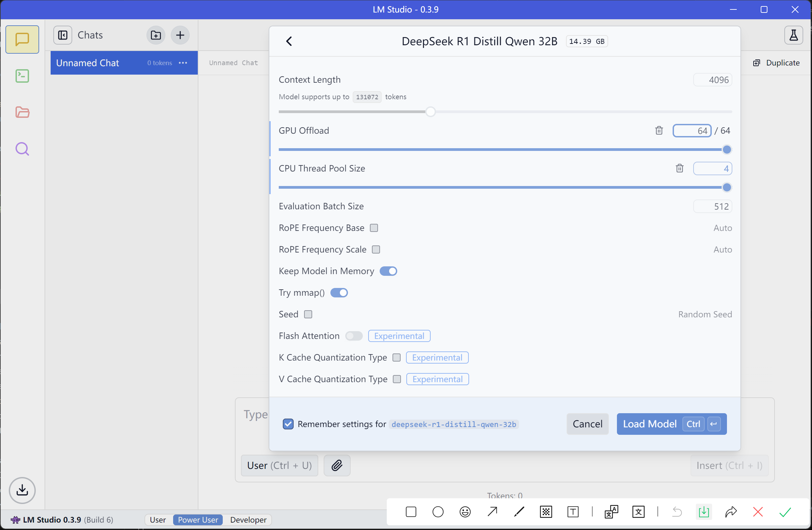Disable Keep Model in Memory toggle

[x=388, y=271]
